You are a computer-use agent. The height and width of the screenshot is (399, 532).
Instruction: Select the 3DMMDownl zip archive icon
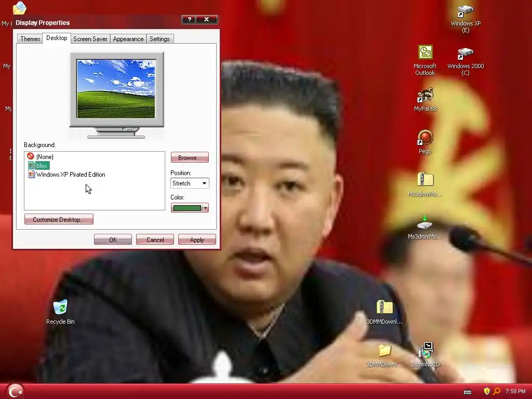pyautogui.click(x=384, y=312)
